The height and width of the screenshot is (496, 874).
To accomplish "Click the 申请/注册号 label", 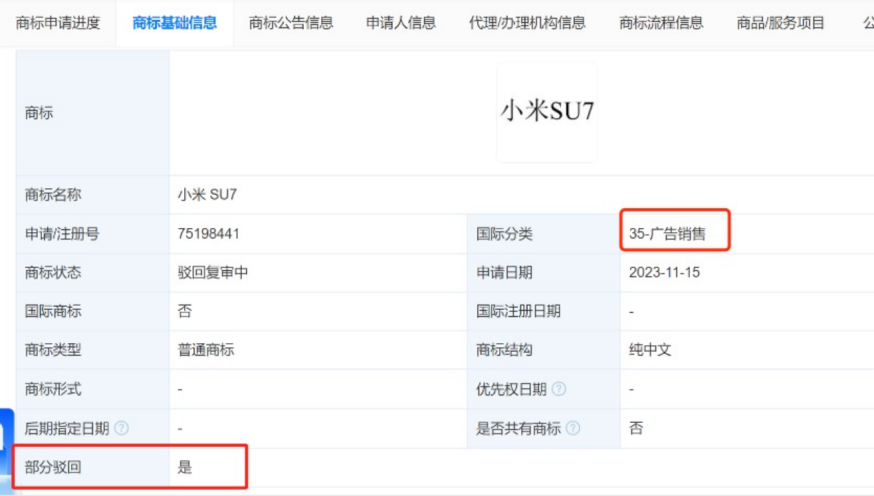I will click(62, 234).
